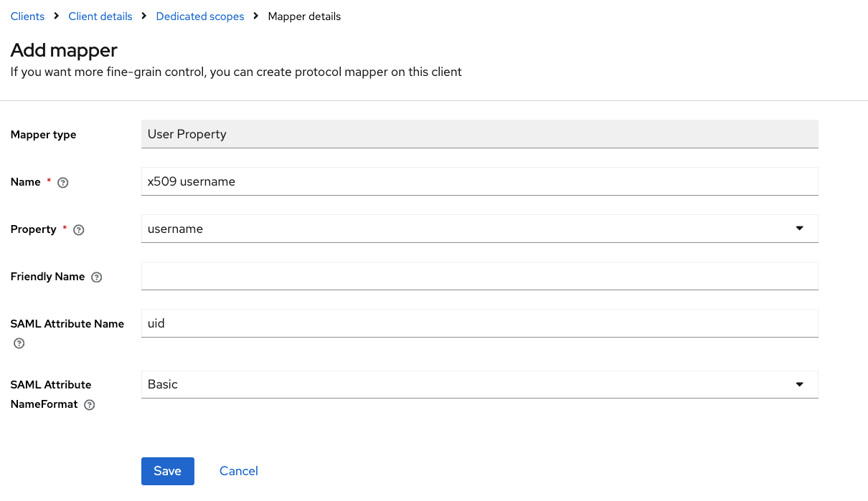Open the SAML Attribute NameFormat caret arrow
Screen dimensions: 868x501
click(800, 384)
